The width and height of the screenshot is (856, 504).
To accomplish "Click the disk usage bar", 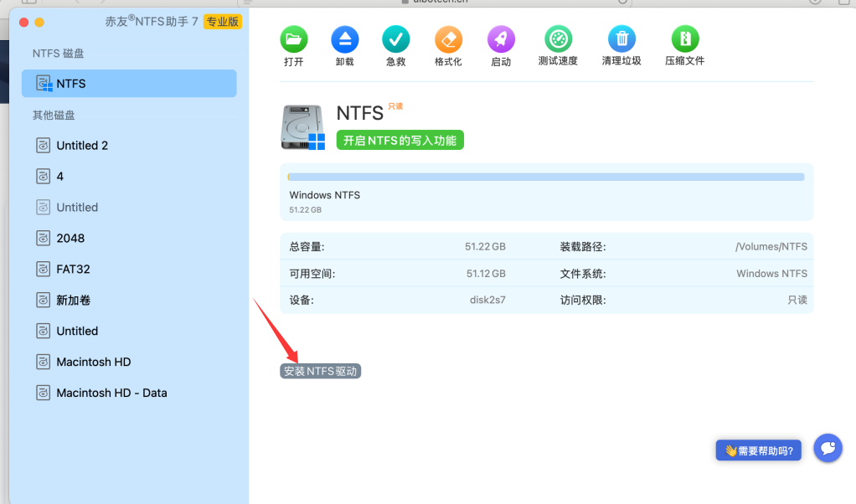I will [x=546, y=177].
